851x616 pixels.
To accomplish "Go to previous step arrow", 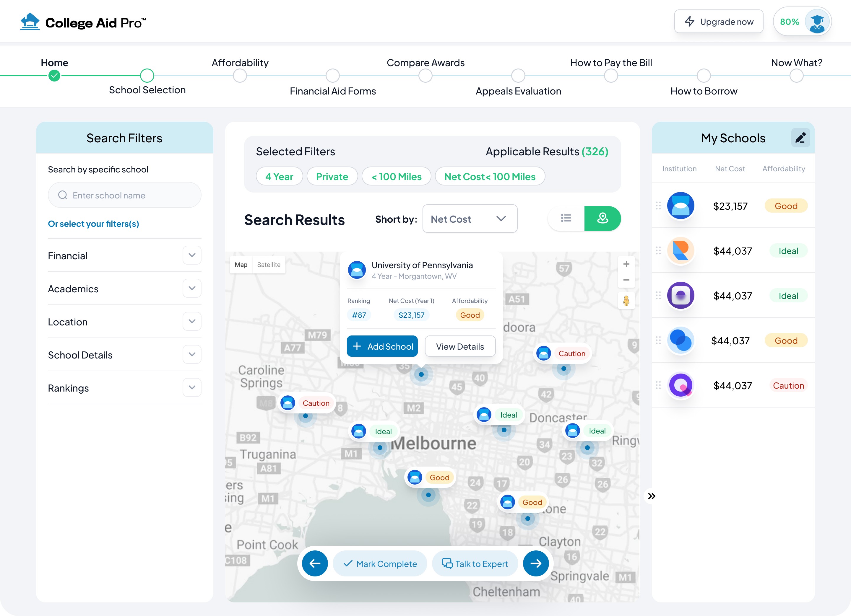I will [x=315, y=563].
